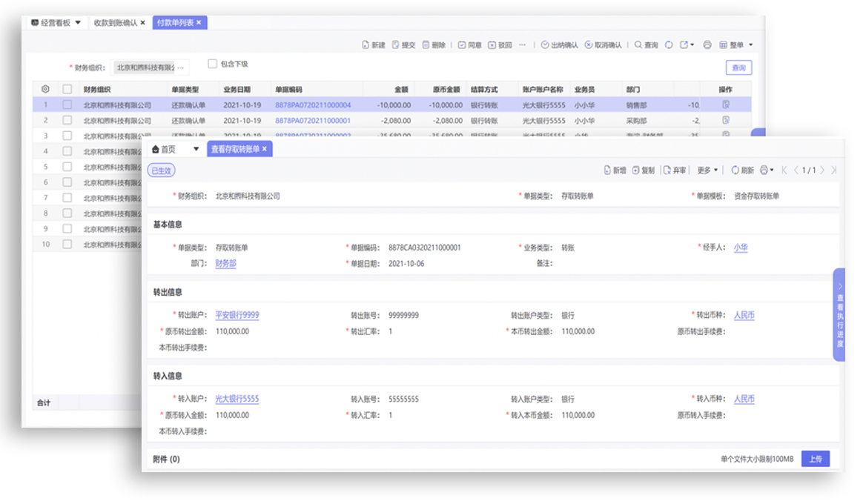Screen dimensions: 866x504
Task: Open the 财务部 department link
Action: (x=225, y=263)
